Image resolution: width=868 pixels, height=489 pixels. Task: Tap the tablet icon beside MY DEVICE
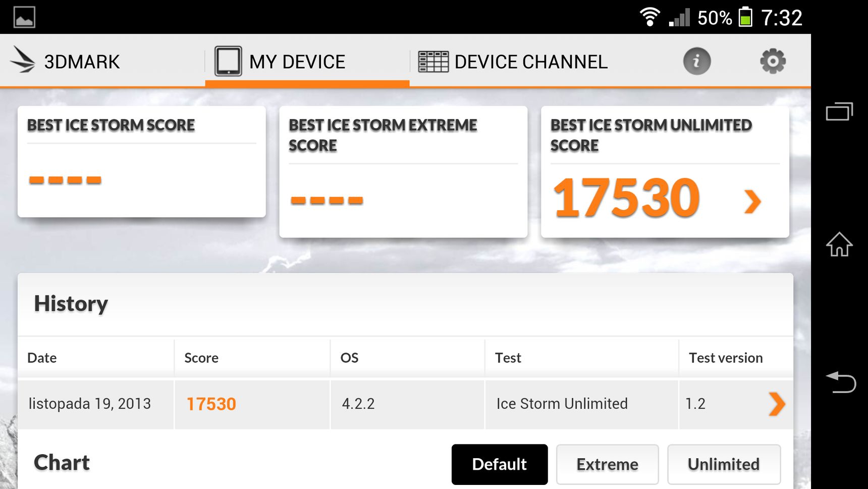228,61
